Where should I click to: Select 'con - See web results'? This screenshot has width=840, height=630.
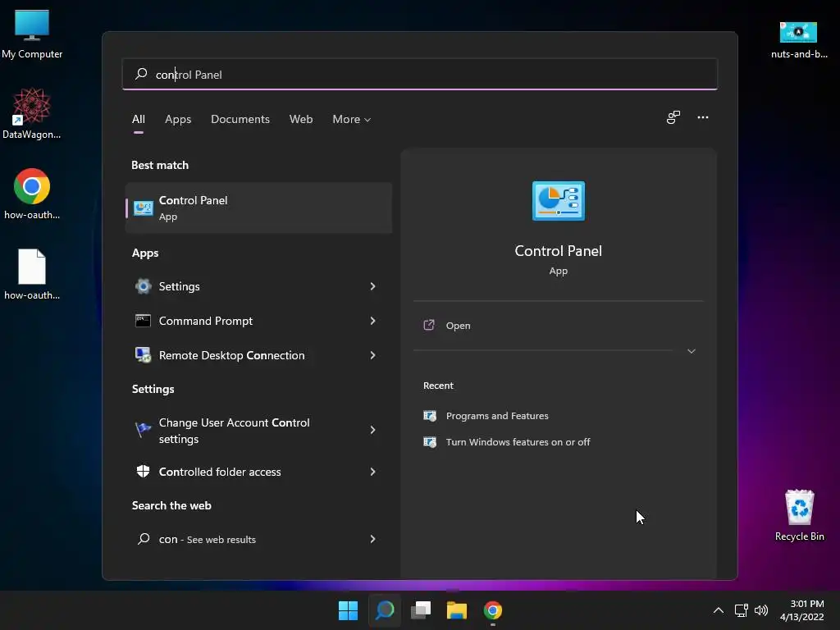coord(258,540)
